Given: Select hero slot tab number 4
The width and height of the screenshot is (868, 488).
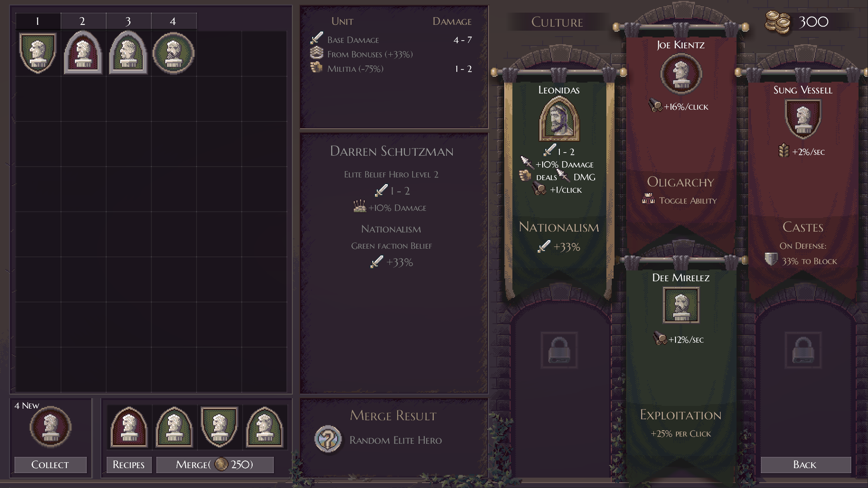Looking at the screenshot, I should (173, 20).
